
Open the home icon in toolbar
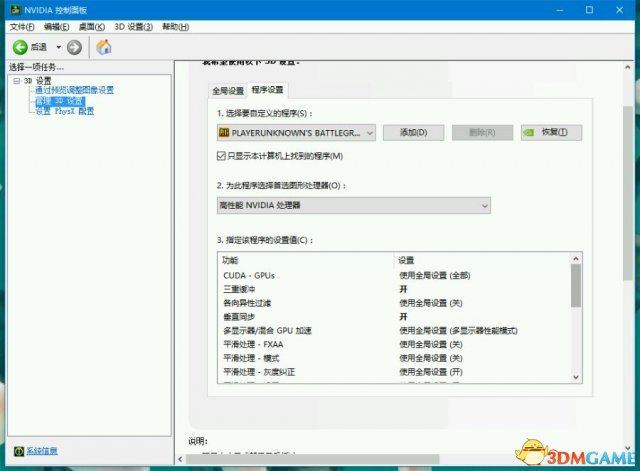click(x=104, y=47)
